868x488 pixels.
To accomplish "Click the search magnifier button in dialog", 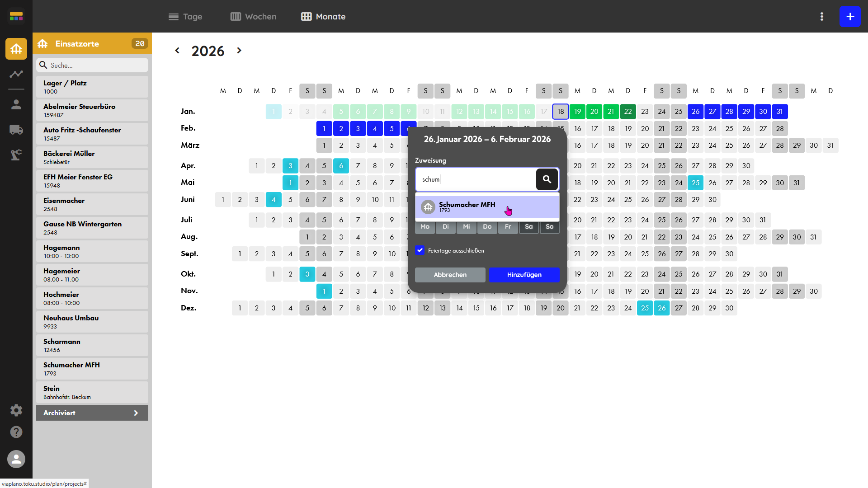I will pyautogui.click(x=547, y=179).
